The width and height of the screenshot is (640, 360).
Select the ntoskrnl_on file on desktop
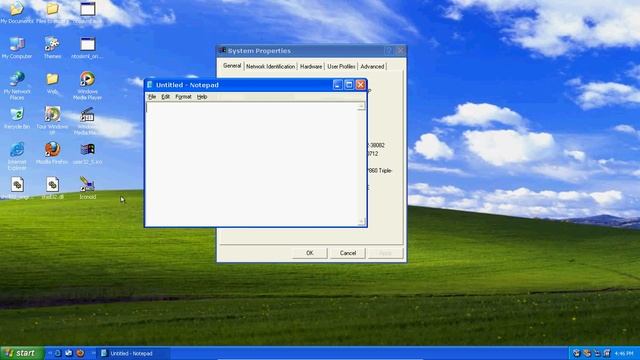pyautogui.click(x=87, y=47)
